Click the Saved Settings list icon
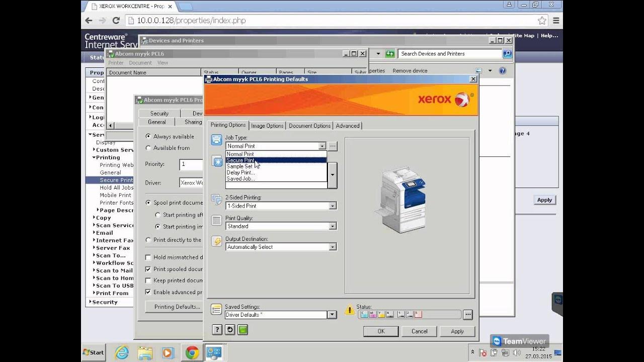The width and height of the screenshot is (644, 362). tap(217, 309)
